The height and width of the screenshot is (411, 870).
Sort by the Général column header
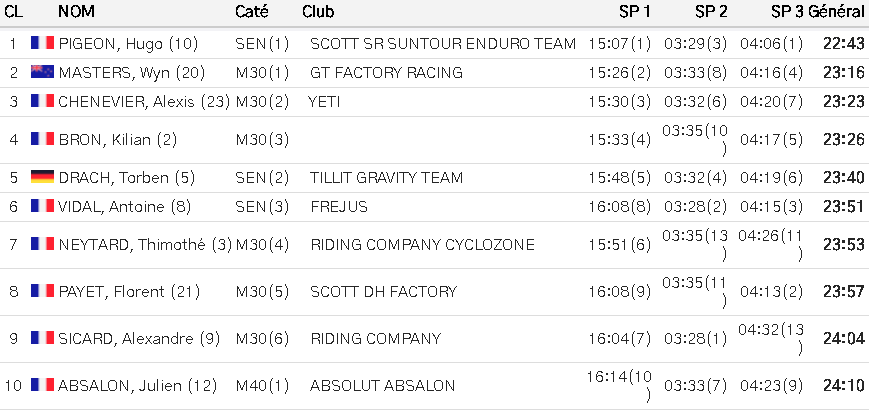pos(836,12)
